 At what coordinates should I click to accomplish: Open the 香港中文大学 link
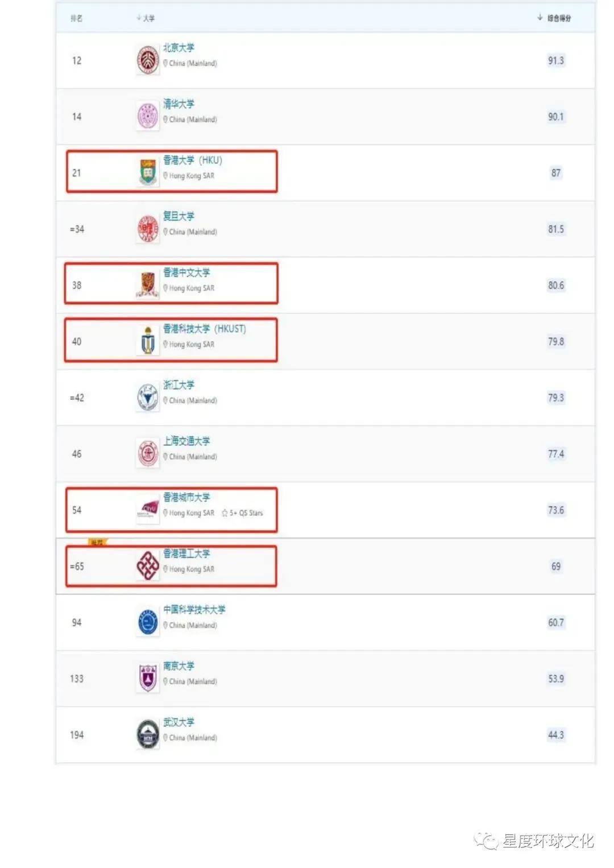pos(186,272)
